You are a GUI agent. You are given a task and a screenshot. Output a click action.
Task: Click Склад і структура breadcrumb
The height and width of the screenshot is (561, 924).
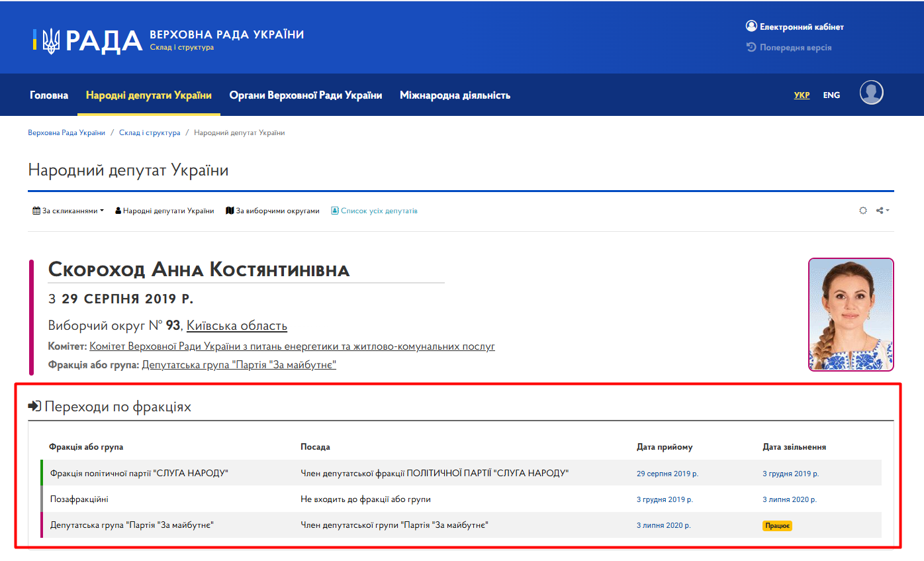(150, 132)
